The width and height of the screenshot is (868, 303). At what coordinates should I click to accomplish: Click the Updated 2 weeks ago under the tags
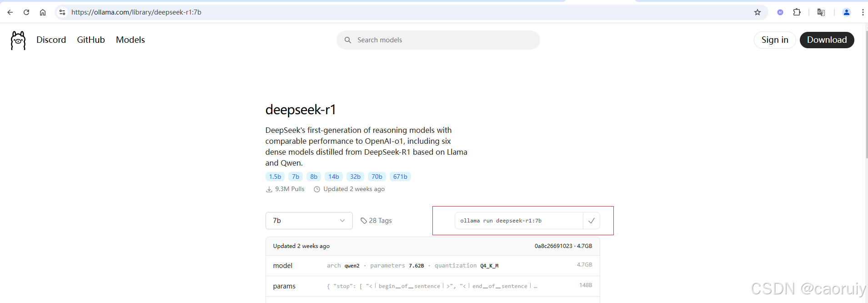(x=354, y=189)
